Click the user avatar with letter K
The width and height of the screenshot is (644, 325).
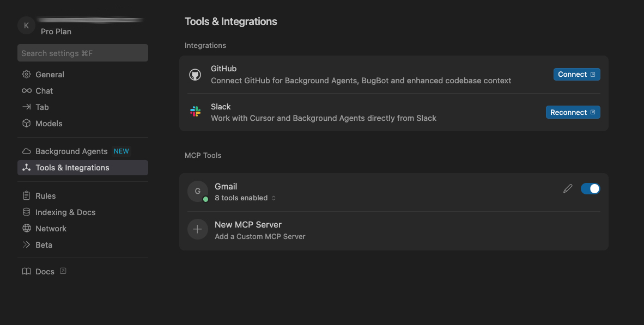click(x=26, y=26)
